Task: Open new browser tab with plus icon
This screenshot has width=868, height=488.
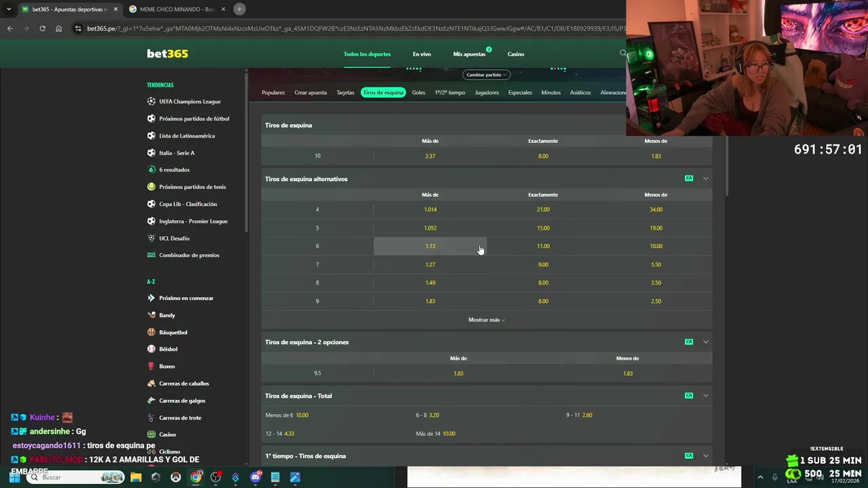Action: point(239,9)
